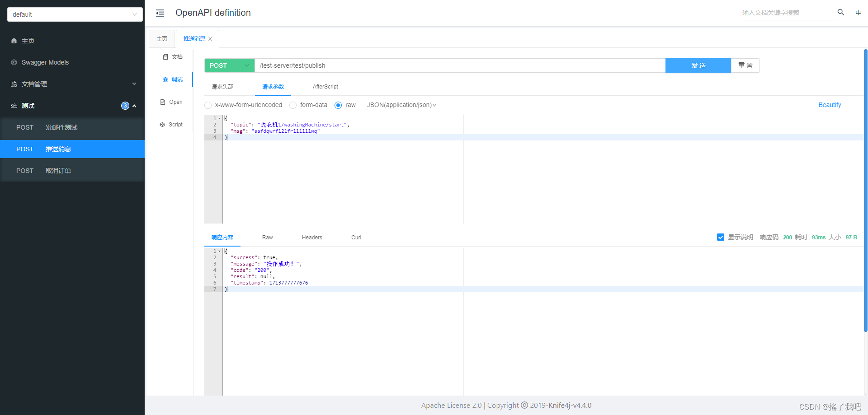Open the 请求头部 tab

point(222,87)
